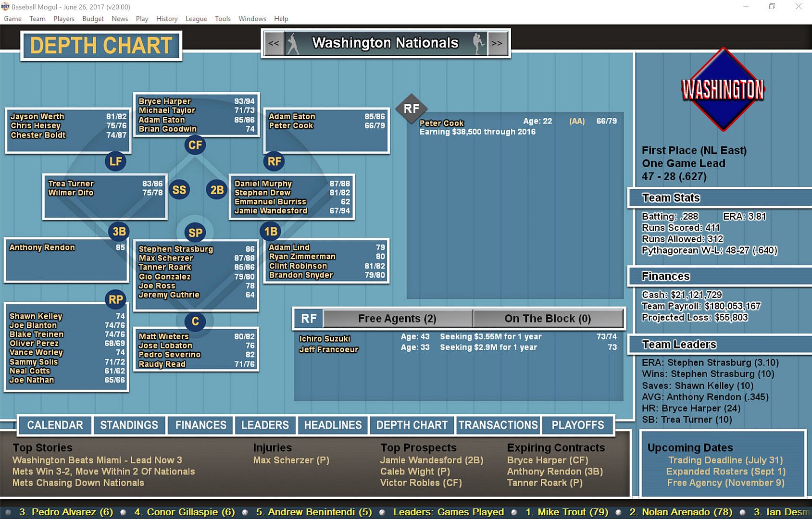This screenshot has height=519, width=812.
Task: Select the SS shortstop position icon
Action: click(179, 190)
